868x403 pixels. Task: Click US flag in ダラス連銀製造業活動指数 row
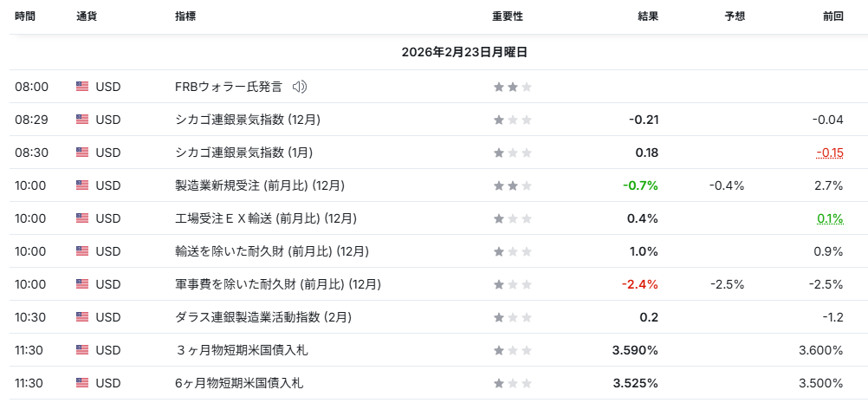tap(82, 317)
